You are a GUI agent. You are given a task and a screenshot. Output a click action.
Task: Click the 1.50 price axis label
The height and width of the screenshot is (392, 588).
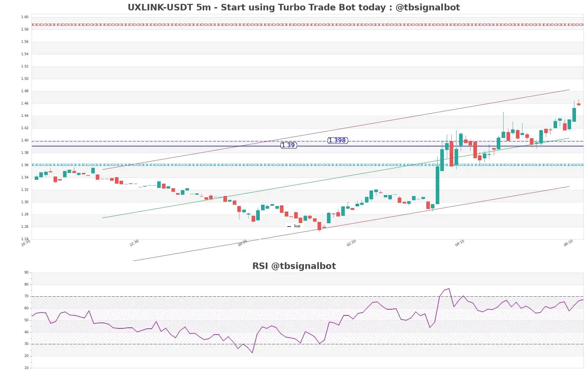(x=25, y=79)
